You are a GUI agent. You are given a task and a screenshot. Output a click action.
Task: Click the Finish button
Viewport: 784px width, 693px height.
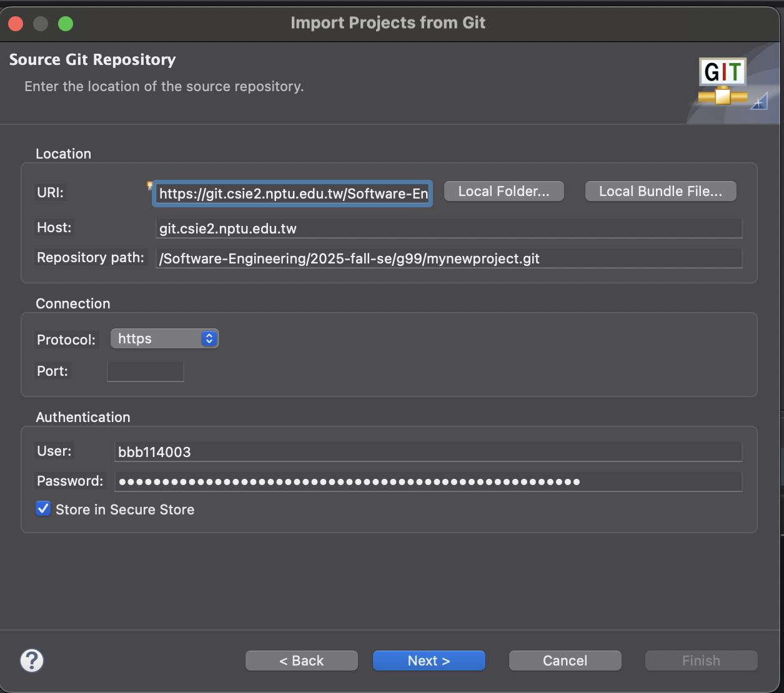tap(701, 661)
